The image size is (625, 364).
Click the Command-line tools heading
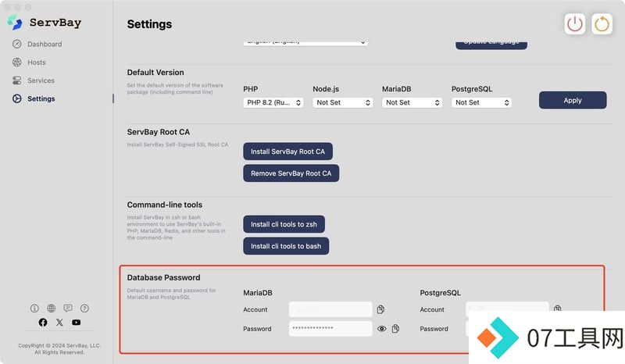[165, 205]
